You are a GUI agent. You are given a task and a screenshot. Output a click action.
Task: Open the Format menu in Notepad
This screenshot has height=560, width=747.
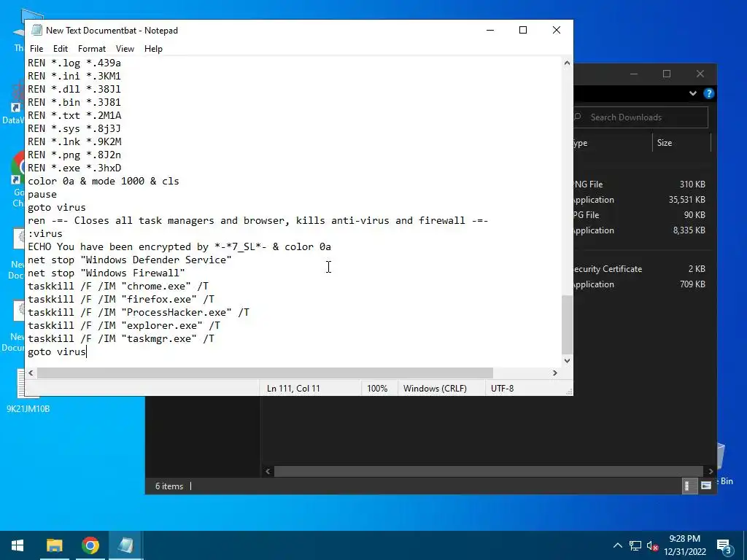pyautogui.click(x=91, y=49)
